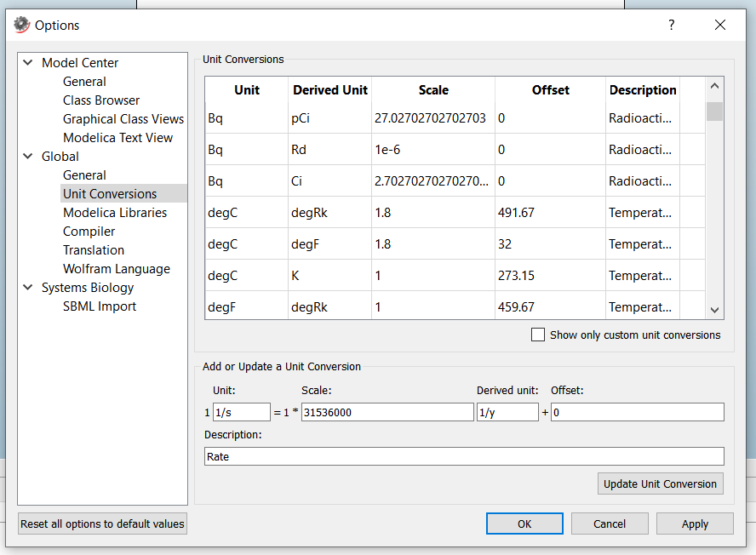Click the Apply button
This screenshot has width=756, height=555.
click(x=695, y=524)
